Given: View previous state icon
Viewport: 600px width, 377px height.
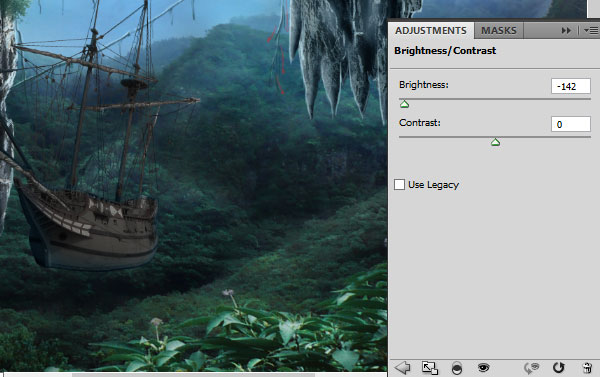Looking at the screenshot, I should 531,368.
